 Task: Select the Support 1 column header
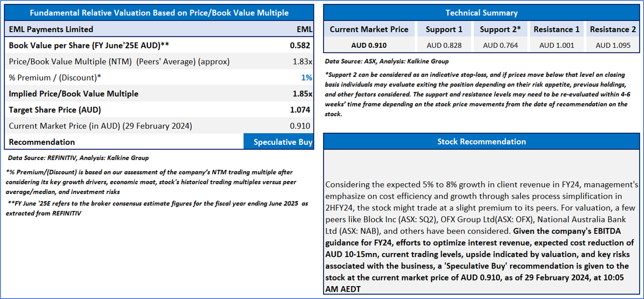tap(444, 29)
